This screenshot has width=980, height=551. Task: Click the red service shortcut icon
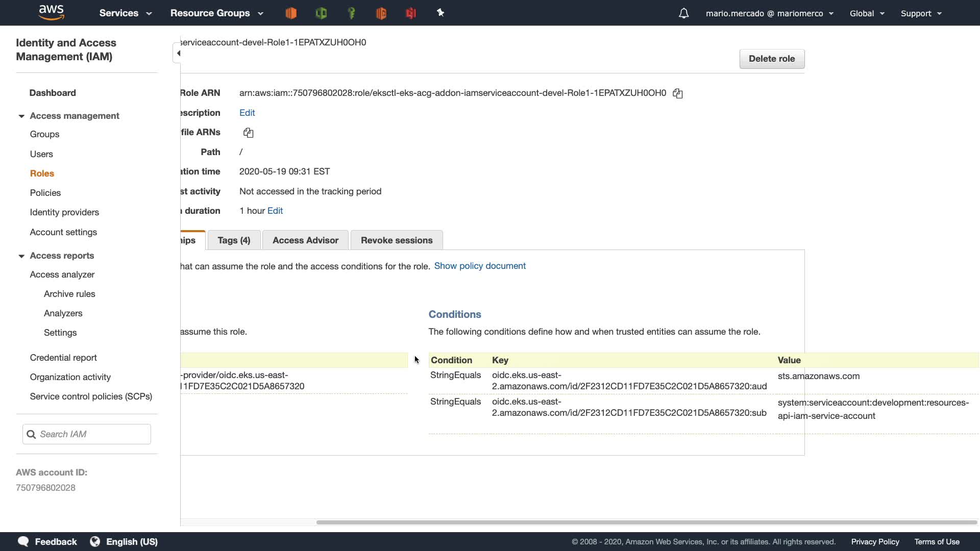tap(411, 13)
